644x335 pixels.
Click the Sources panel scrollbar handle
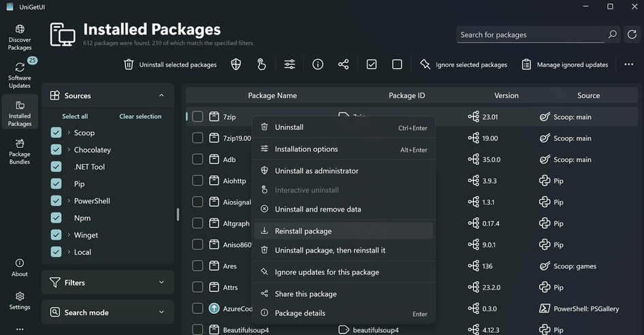[178, 214]
